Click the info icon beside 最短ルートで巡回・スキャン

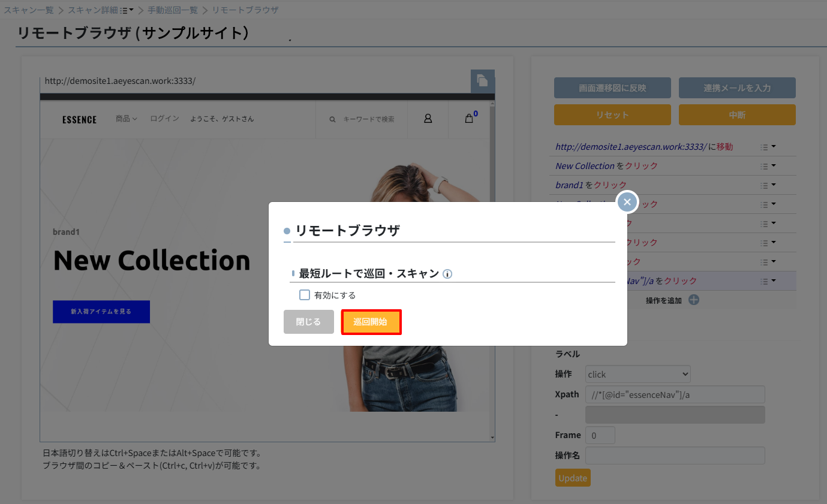pyautogui.click(x=447, y=274)
